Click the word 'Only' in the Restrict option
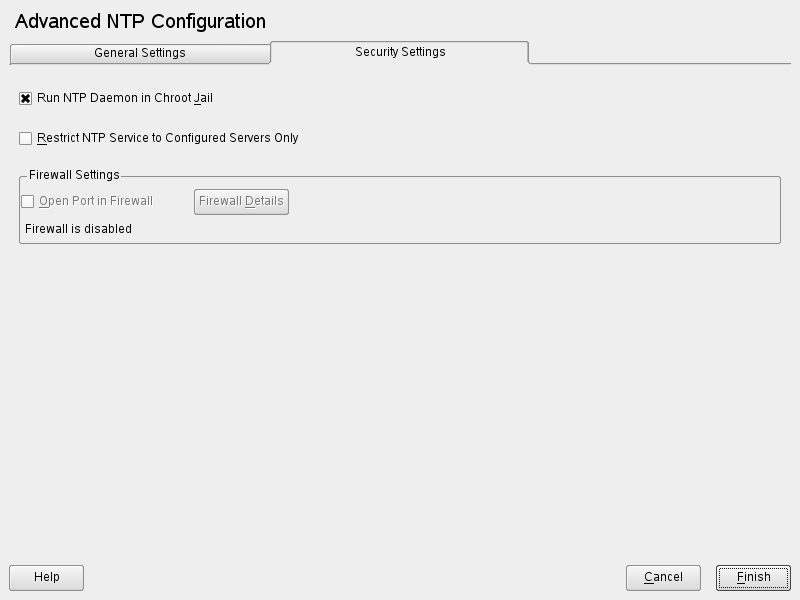Viewport: 800px width, 600px height. tap(285, 139)
